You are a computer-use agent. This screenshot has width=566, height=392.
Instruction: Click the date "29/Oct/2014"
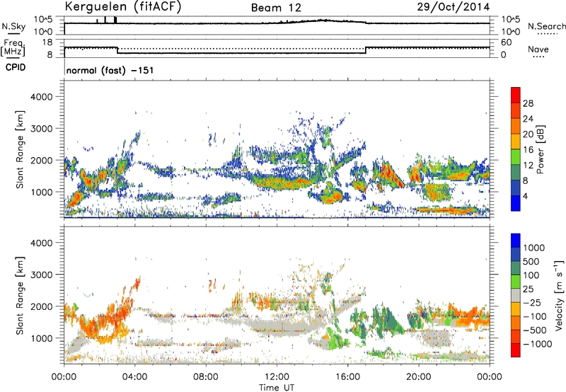pos(454,7)
